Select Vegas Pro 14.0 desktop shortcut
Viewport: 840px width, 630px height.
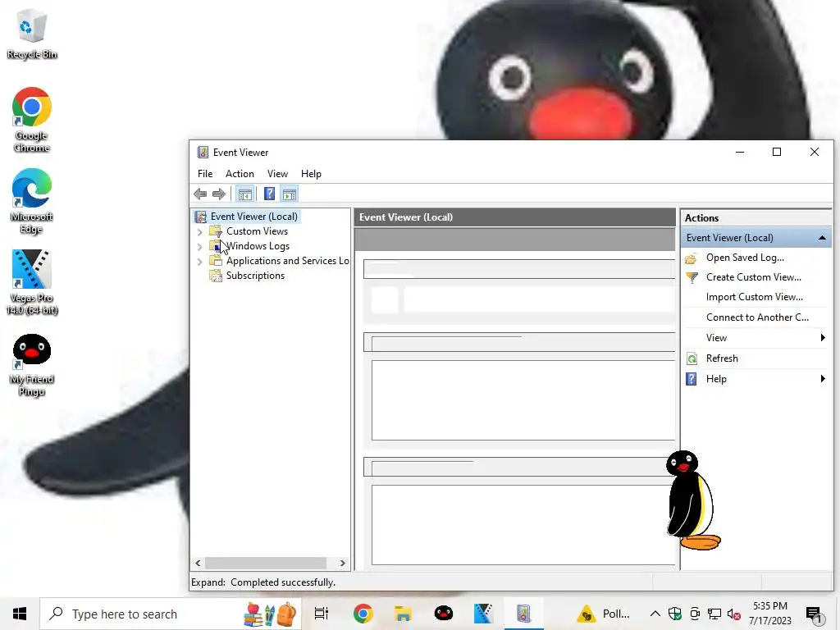[x=32, y=282]
